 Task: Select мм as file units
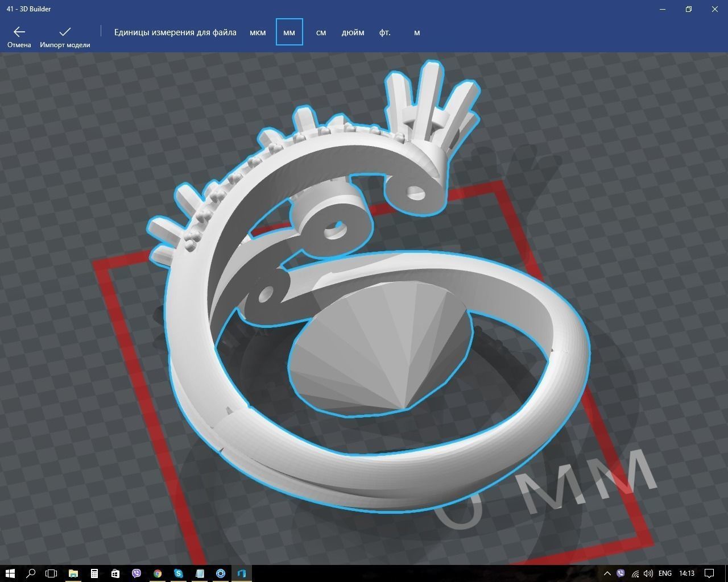point(289,32)
